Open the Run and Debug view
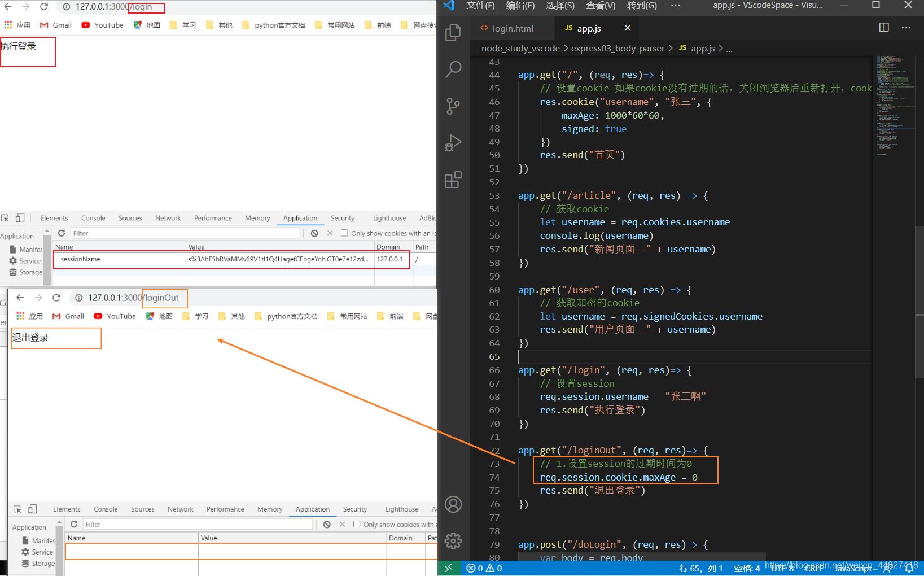 453,143
